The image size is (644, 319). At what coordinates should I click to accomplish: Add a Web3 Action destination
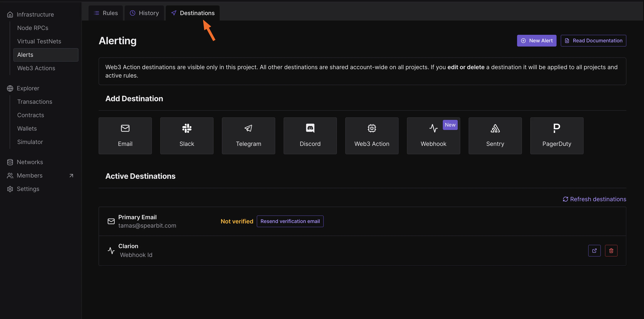(x=372, y=136)
